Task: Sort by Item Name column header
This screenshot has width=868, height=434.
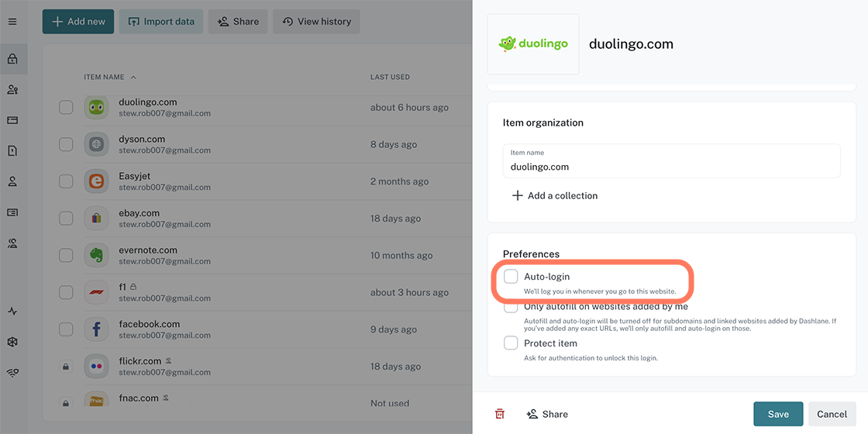Action: click(x=105, y=77)
